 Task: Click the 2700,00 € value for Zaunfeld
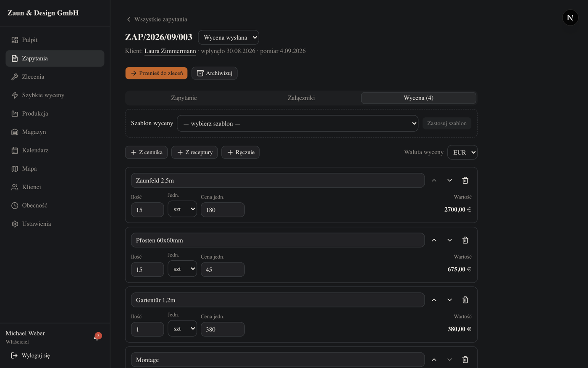point(458,209)
